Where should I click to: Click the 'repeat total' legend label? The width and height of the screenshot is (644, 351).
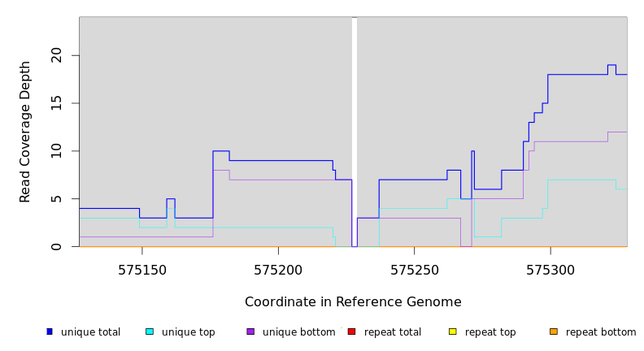click(393, 332)
